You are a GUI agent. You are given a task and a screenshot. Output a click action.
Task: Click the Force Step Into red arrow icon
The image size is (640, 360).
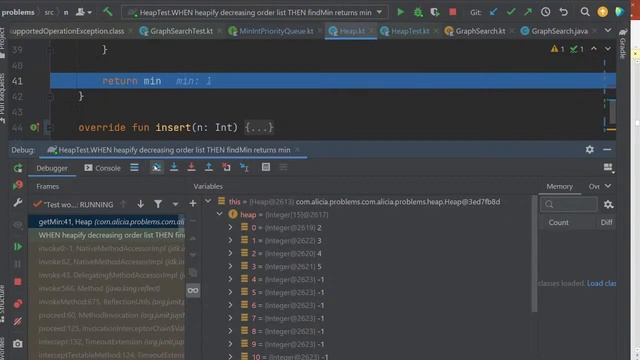pyautogui.click(x=191, y=167)
